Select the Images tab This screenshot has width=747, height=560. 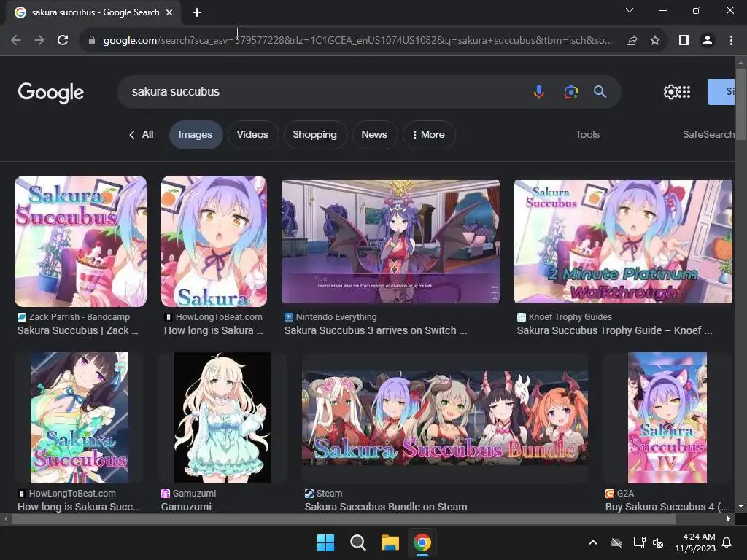pos(196,135)
